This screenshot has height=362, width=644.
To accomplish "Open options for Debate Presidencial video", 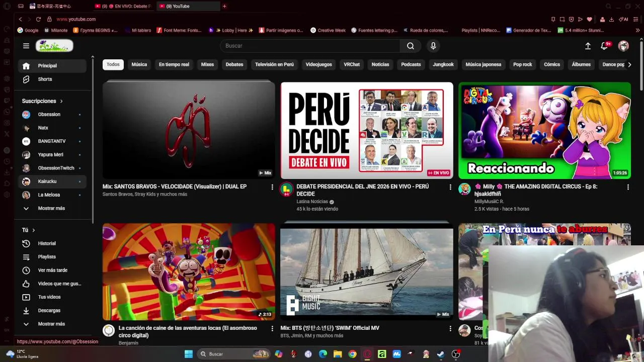I will (x=450, y=187).
